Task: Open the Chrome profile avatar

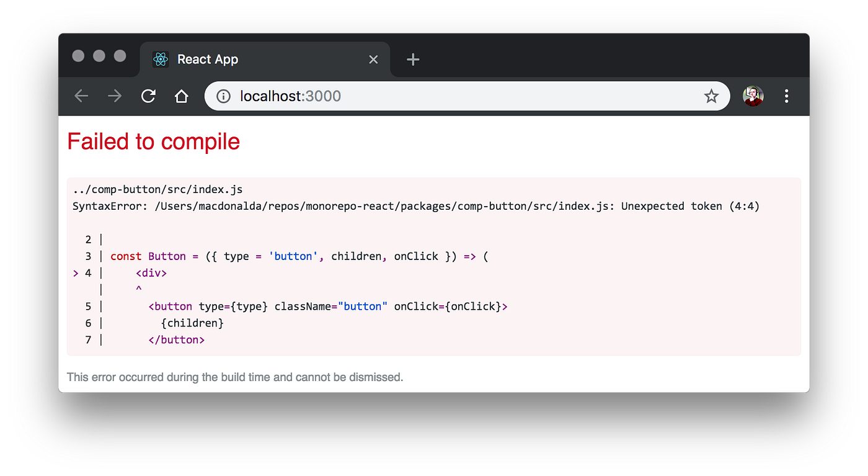Action: (753, 96)
